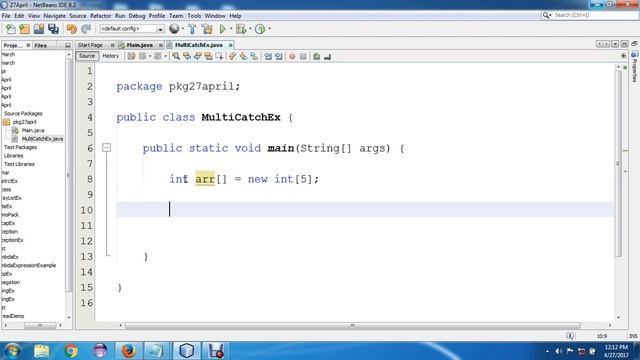Switch to the Main.java editor tab
This screenshot has height=360, width=640.
(140, 45)
